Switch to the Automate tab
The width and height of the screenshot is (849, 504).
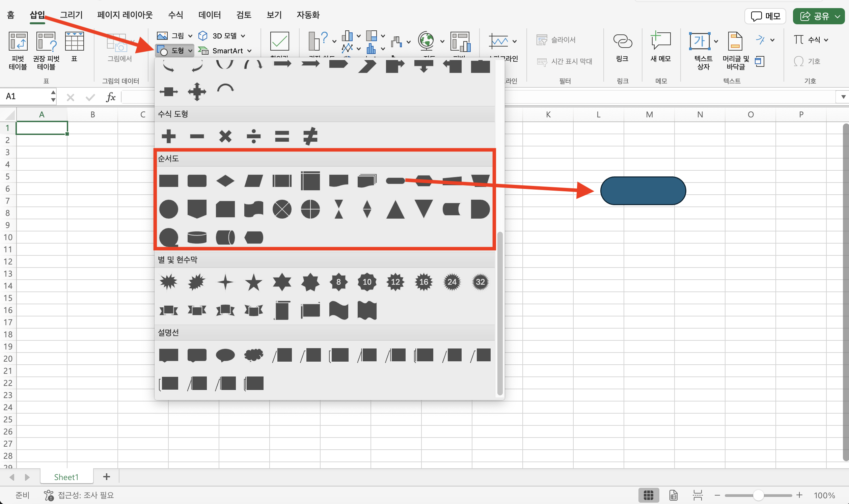[308, 15]
